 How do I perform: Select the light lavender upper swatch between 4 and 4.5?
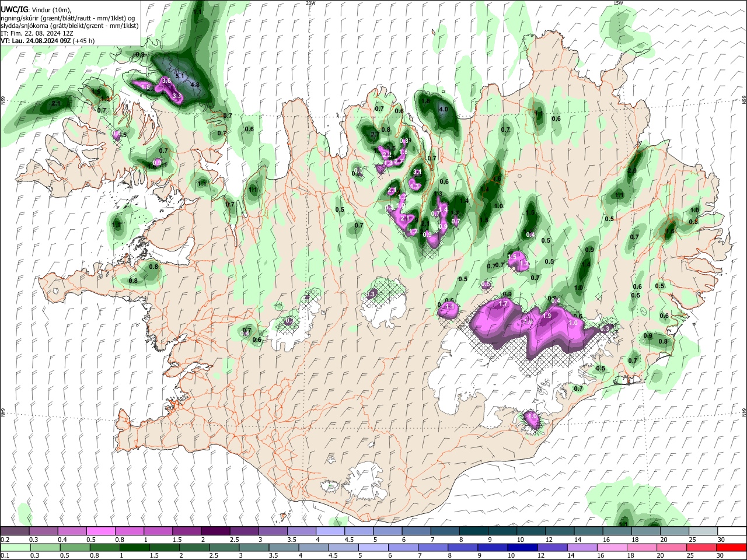pos(330,531)
